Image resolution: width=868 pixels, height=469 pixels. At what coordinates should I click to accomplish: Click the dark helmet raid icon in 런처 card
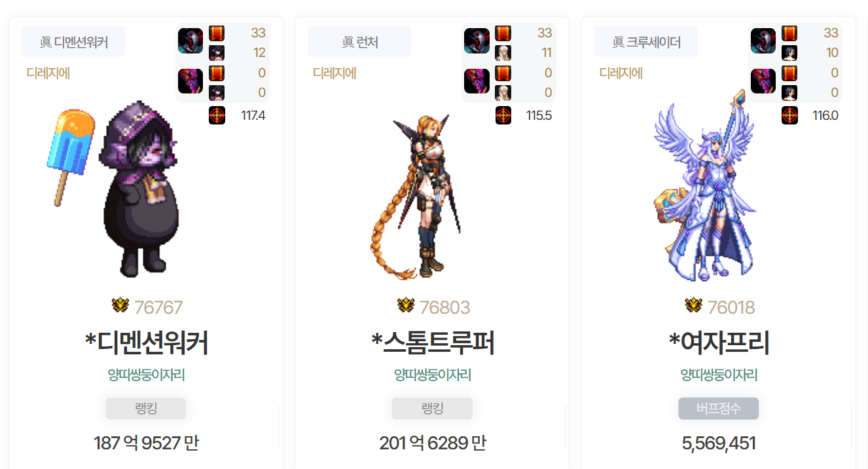point(477,41)
